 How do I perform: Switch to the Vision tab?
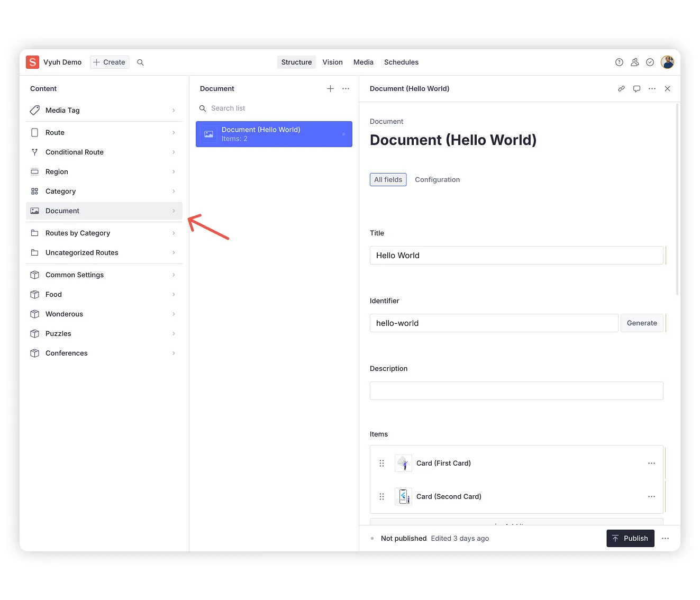332,62
